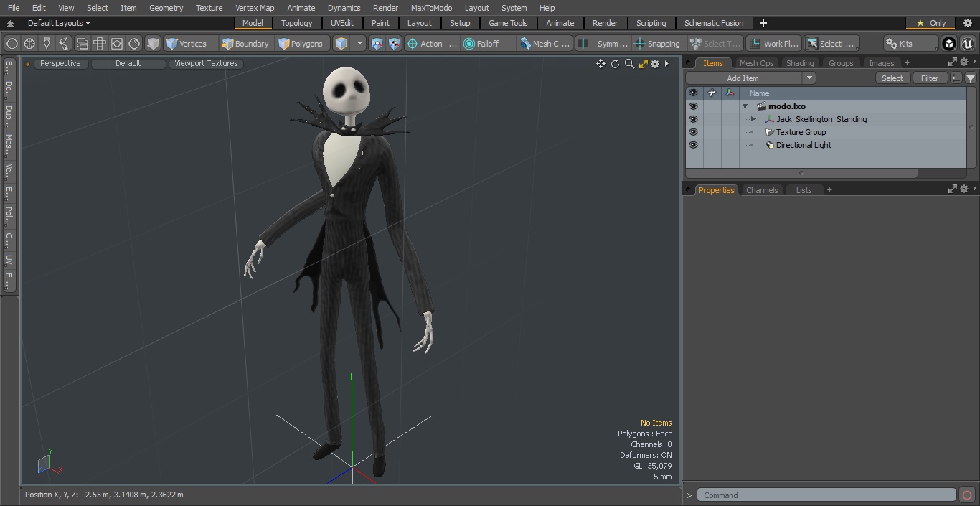Click the curve/path tool icon beside pen
980x506 pixels.
[64, 44]
